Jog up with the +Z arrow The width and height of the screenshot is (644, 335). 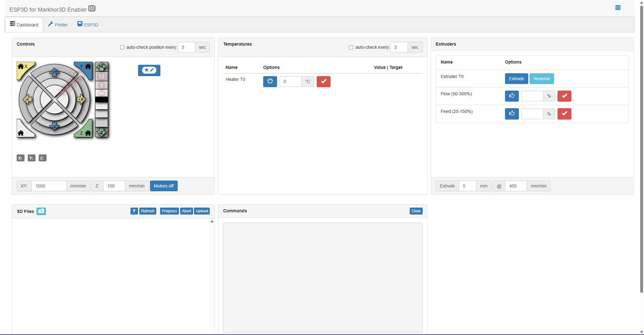tap(101, 66)
